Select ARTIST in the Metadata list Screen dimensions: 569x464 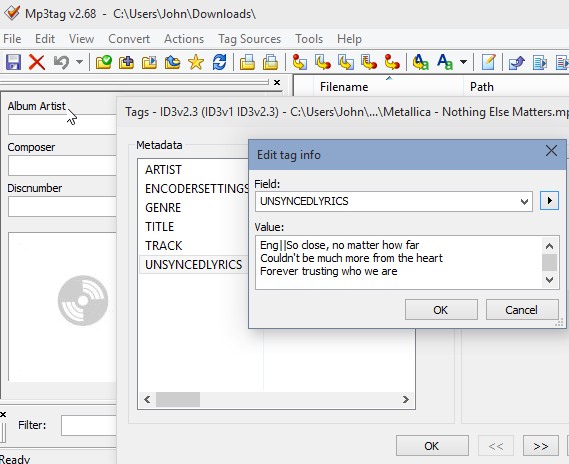163,170
